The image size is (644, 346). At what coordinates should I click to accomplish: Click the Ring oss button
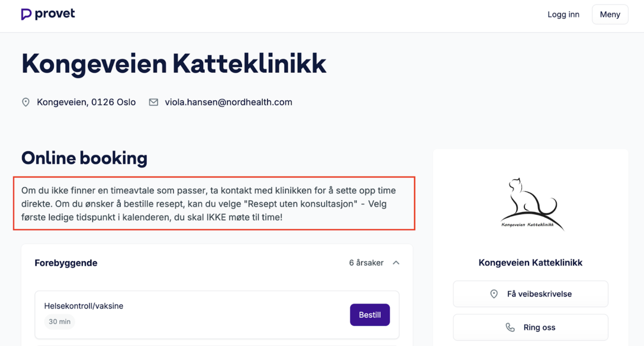tap(530, 327)
